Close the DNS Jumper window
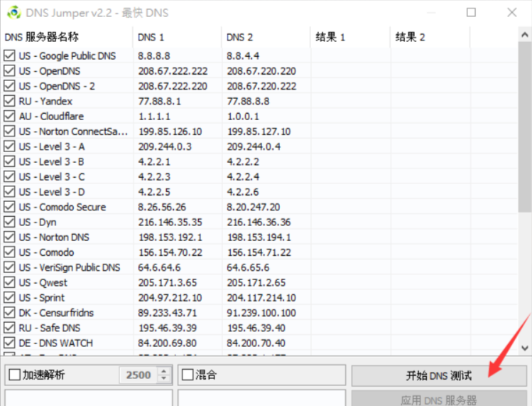Screen dimensions: 532x406 point(512,13)
